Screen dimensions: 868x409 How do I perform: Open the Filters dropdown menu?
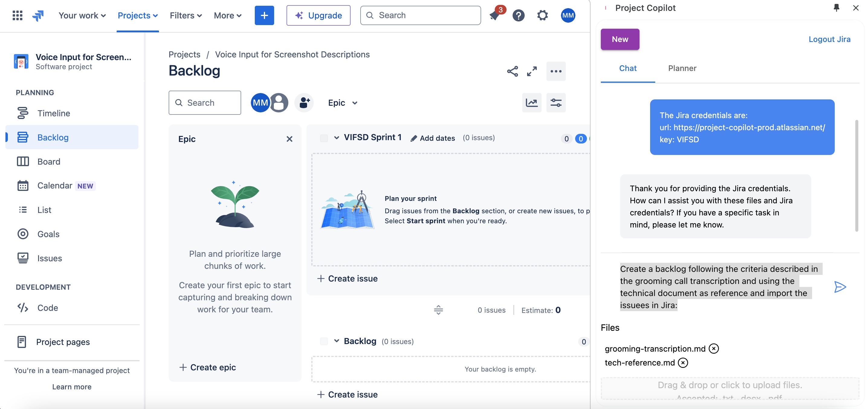[x=186, y=15]
